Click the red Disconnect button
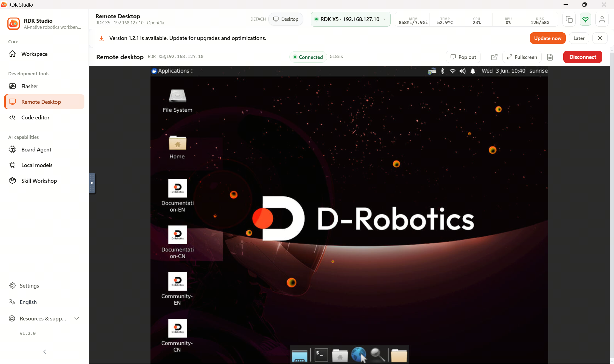Screen dimensions: 614x364 [583, 57]
